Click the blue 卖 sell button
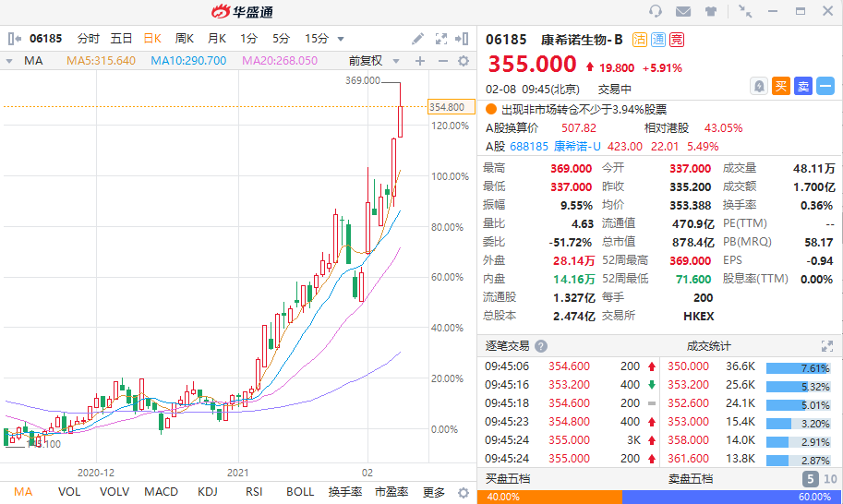The image size is (843, 504). coord(802,86)
